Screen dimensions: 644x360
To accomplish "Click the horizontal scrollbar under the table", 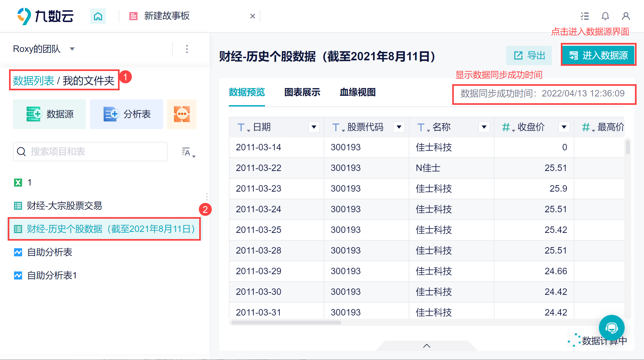I will (x=286, y=323).
